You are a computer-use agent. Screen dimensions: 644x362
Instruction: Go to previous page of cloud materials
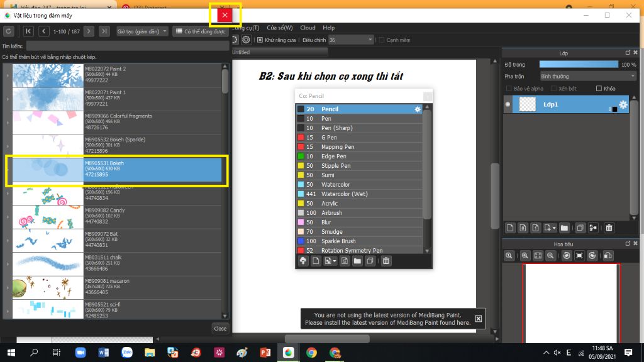pyautogui.click(x=43, y=31)
